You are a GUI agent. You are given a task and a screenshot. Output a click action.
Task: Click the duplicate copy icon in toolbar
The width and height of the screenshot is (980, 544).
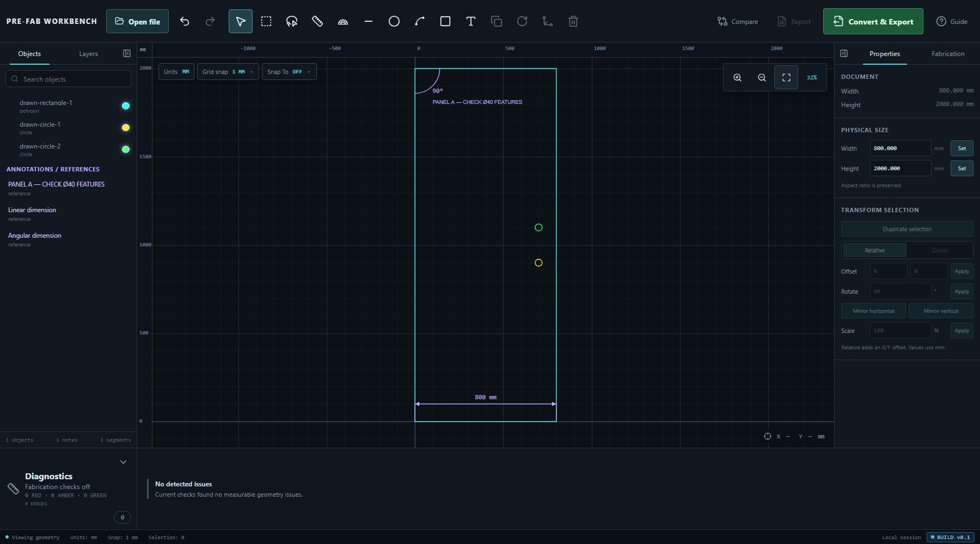coord(497,21)
